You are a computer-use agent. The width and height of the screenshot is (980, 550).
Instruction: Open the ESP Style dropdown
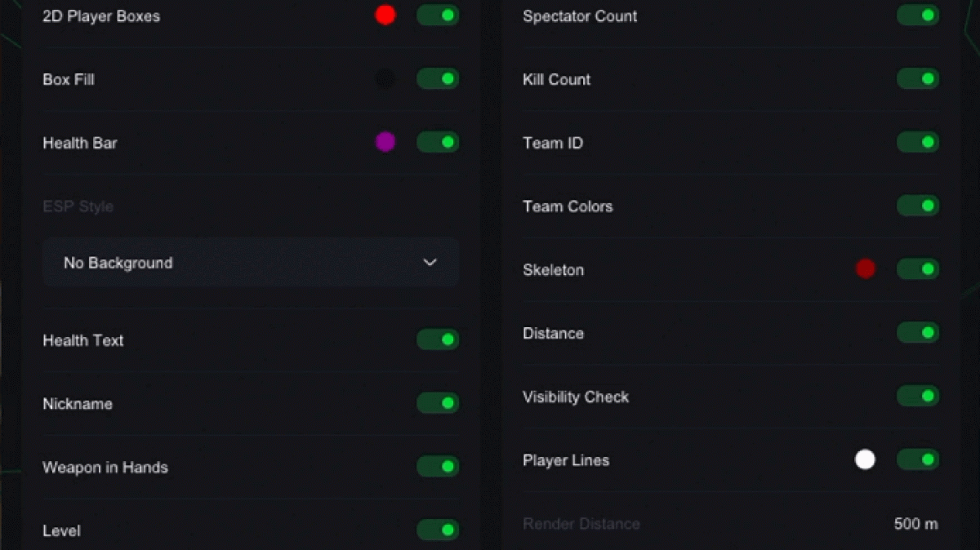[250, 263]
